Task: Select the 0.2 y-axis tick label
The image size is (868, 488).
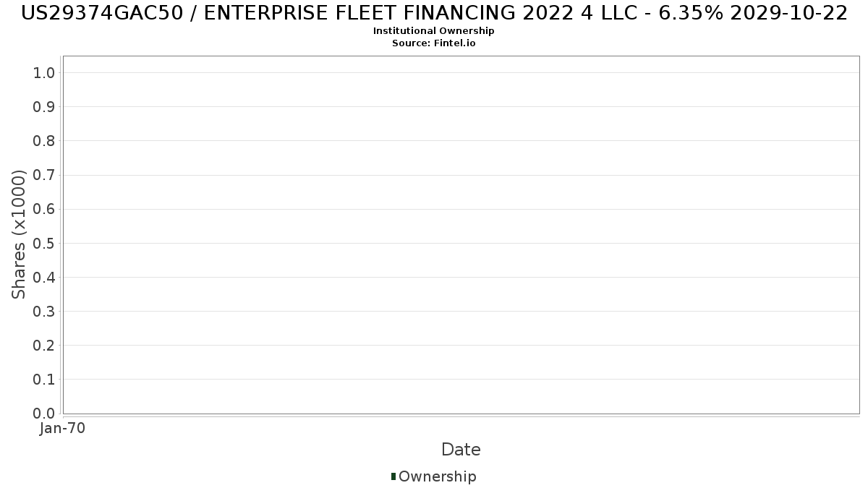Action: coord(44,346)
